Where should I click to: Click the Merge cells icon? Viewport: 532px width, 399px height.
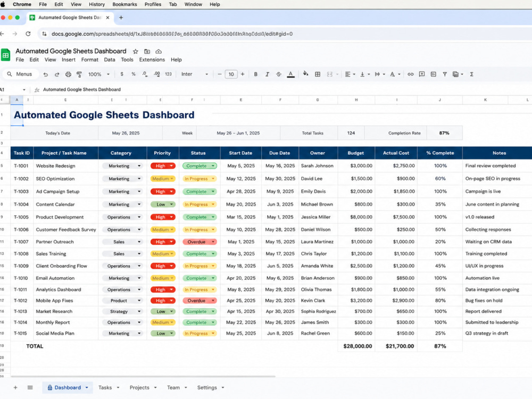pyautogui.click(x=329, y=74)
